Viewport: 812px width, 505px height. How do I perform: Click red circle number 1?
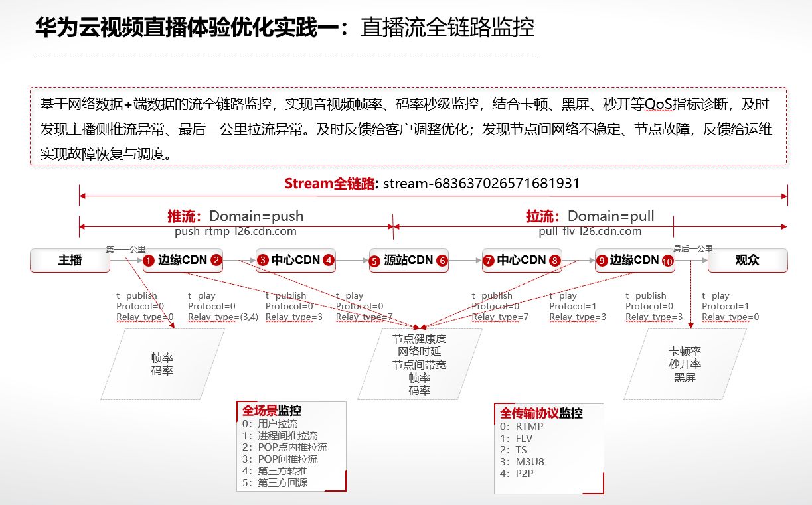coord(149,261)
